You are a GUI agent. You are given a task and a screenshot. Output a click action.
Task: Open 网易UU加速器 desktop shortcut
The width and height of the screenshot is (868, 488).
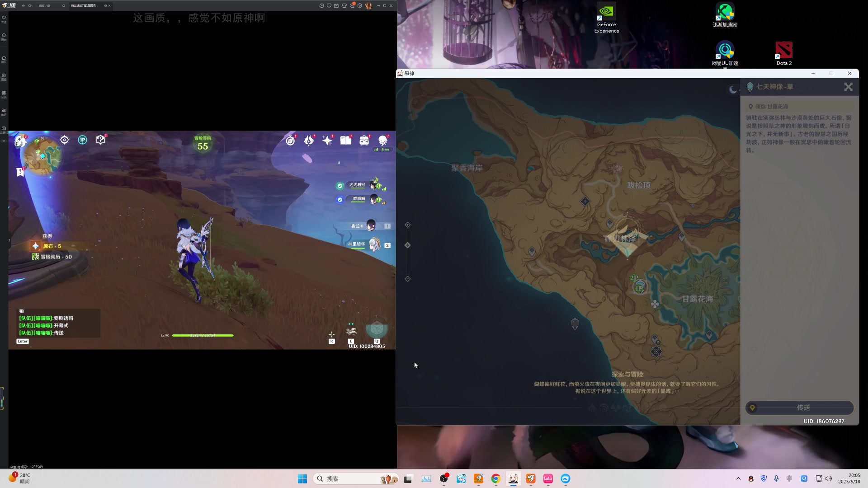tap(725, 54)
